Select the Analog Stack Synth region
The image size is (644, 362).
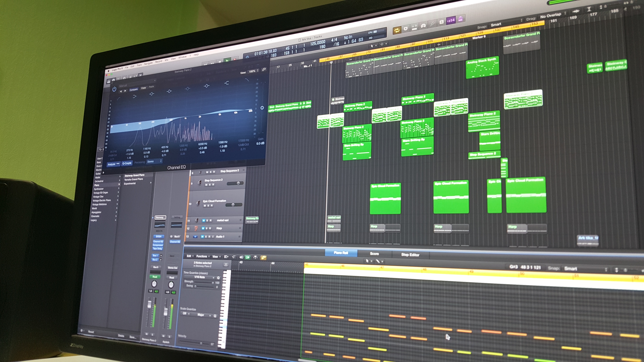pos(482,68)
